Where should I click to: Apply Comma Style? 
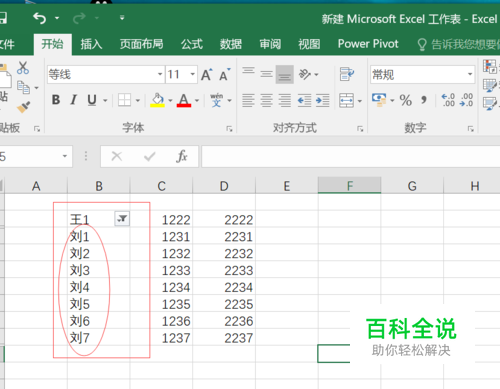pos(424,100)
